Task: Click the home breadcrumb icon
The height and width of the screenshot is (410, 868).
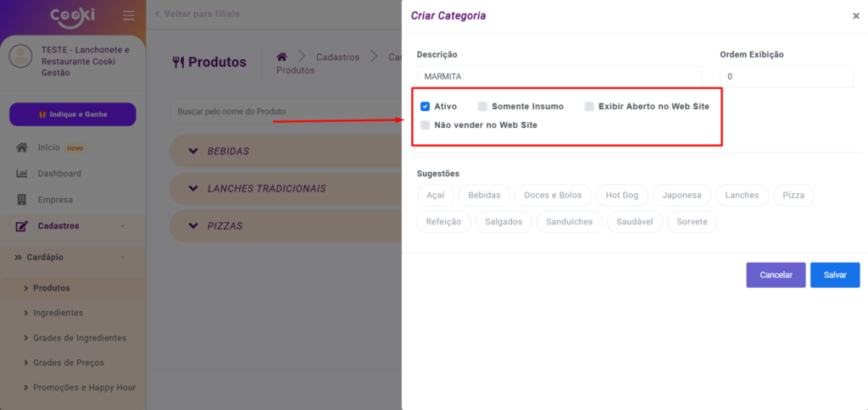Action: pos(283,57)
